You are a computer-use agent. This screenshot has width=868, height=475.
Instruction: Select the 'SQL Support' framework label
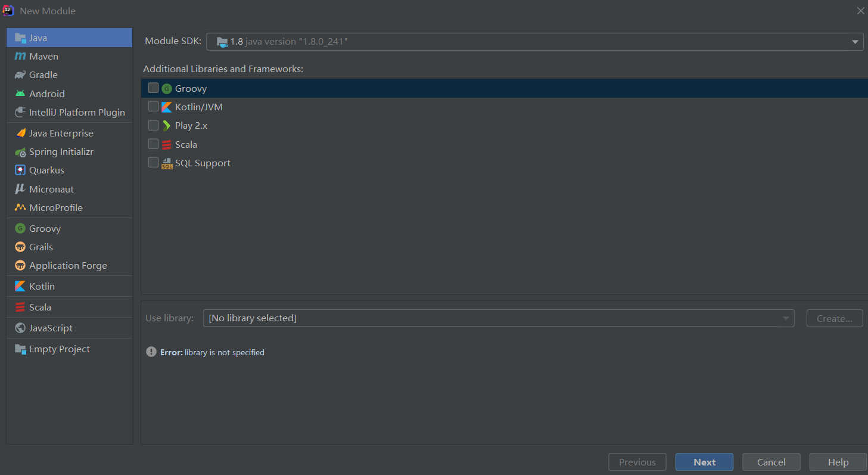pos(203,163)
